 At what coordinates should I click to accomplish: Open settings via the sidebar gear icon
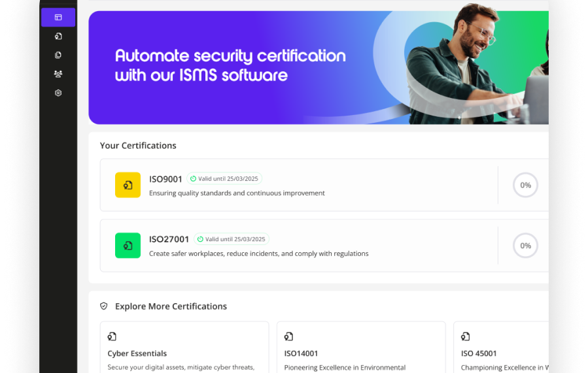[58, 93]
